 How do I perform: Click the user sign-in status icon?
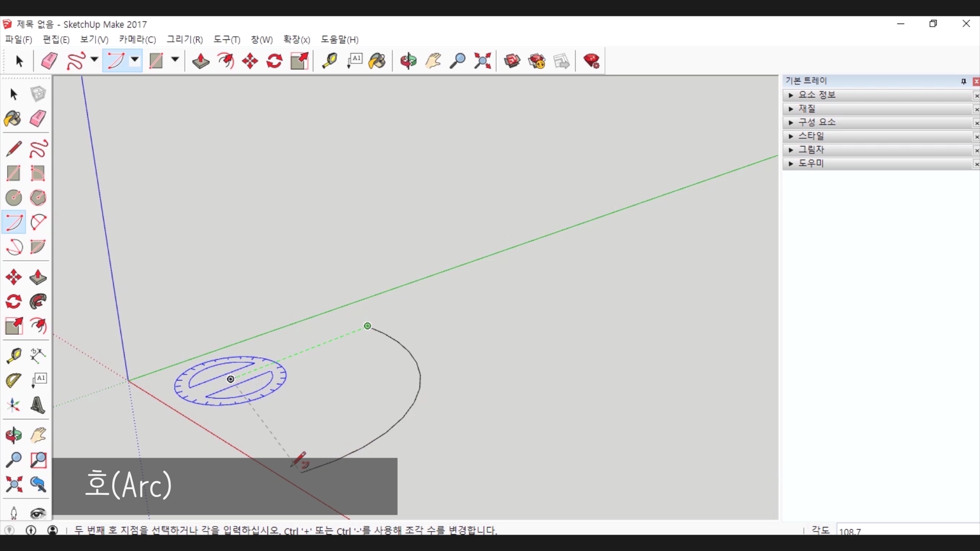coord(53,530)
